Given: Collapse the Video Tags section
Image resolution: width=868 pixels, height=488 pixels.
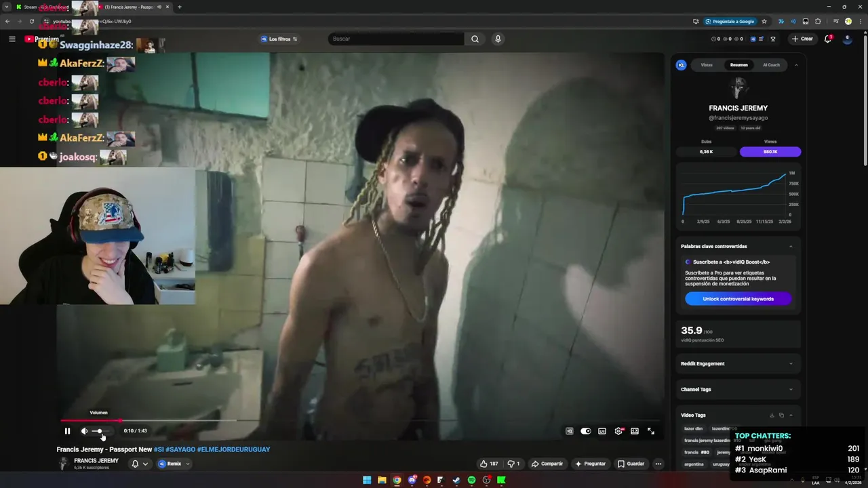Looking at the screenshot, I should click(791, 415).
